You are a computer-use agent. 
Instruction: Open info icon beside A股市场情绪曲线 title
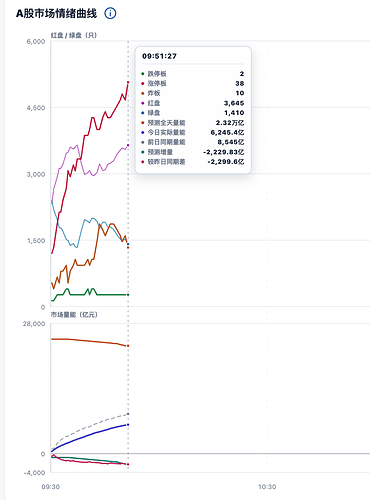coord(110,13)
